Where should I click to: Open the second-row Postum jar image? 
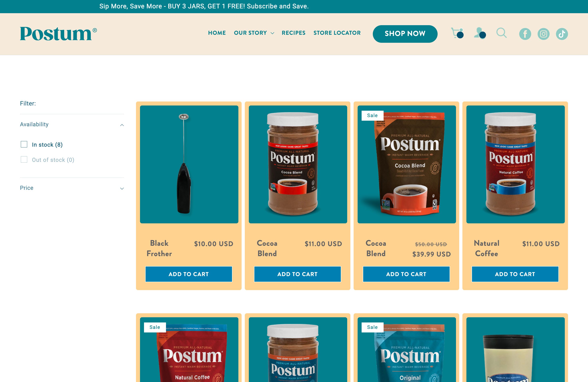[x=298, y=350]
